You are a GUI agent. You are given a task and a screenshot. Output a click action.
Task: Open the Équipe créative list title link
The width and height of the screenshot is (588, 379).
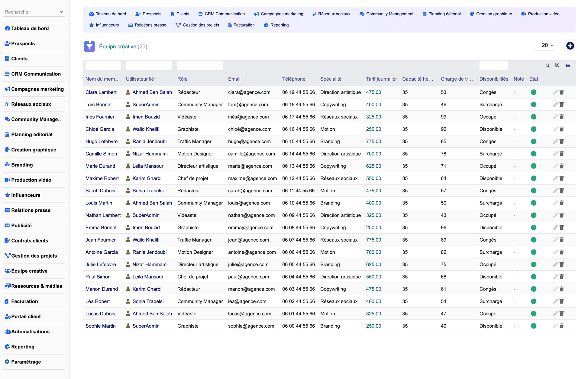coord(118,47)
